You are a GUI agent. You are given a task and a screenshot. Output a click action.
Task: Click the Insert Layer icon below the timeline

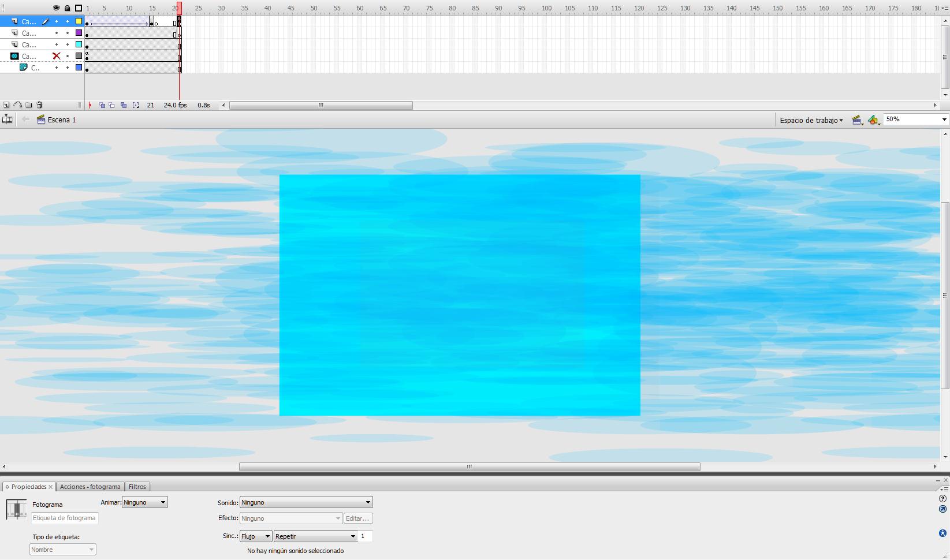pos(8,105)
